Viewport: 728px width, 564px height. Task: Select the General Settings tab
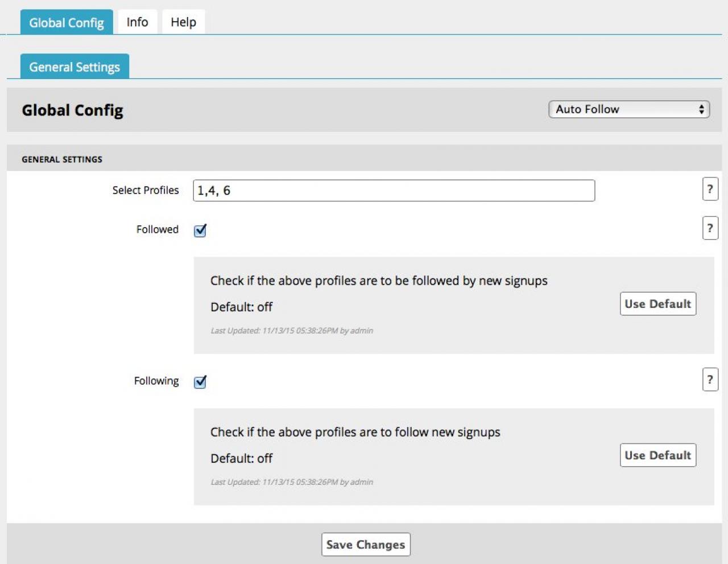click(75, 67)
